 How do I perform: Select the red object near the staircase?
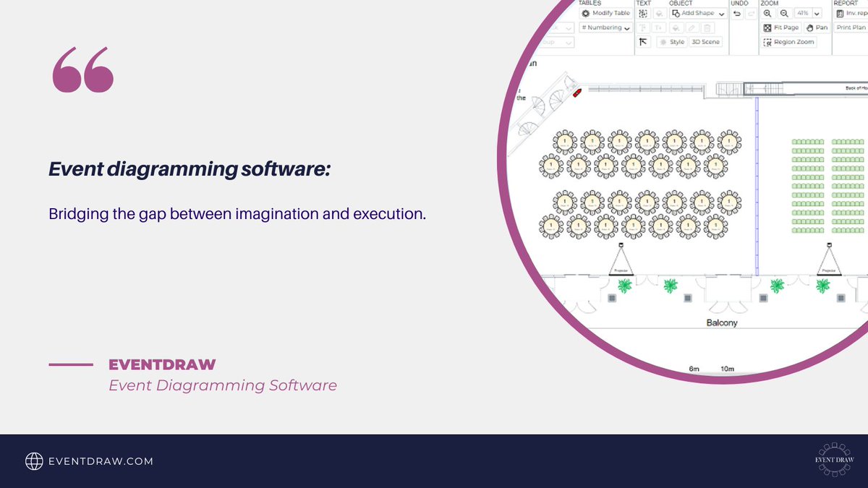(x=577, y=93)
